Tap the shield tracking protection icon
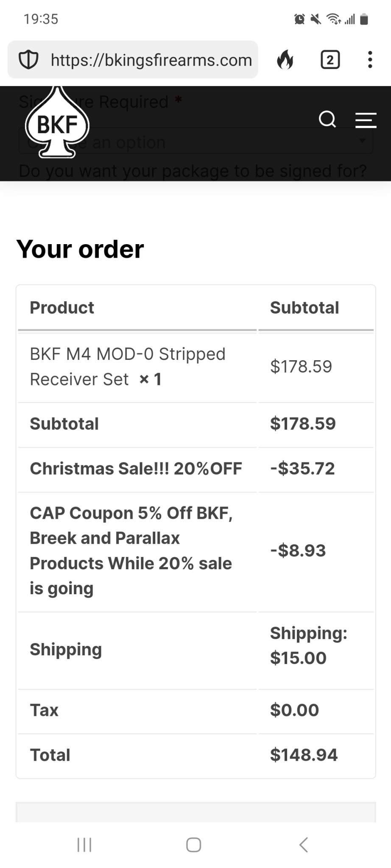Viewport: 391px width, 868px height. pos(28,60)
